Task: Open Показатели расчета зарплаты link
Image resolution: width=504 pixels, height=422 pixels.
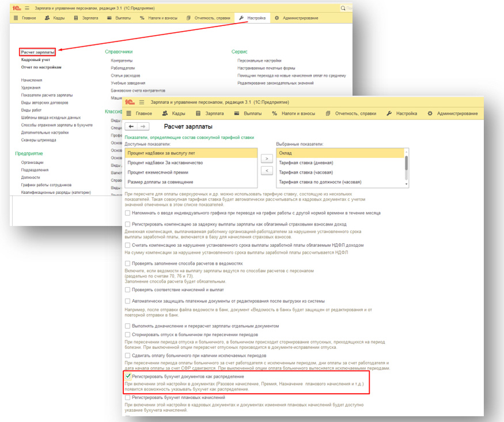Action: pyautogui.click(x=47, y=95)
